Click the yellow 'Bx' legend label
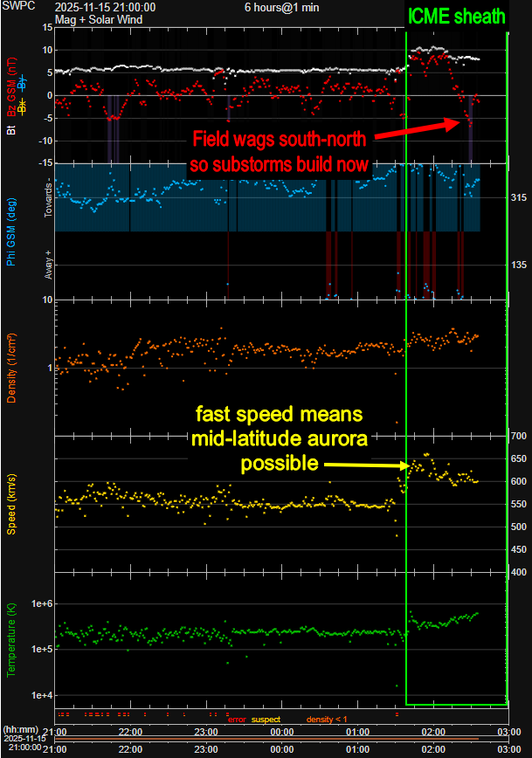 22,107
